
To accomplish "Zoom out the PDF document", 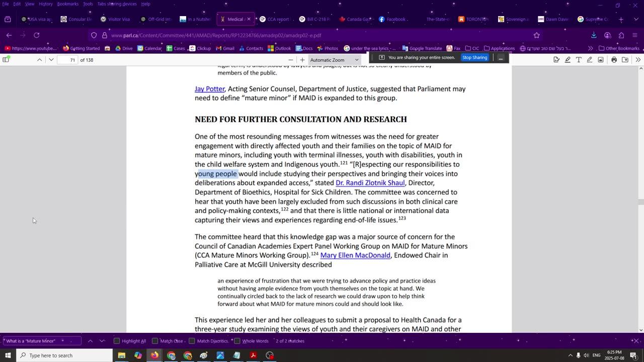I will click(290, 60).
